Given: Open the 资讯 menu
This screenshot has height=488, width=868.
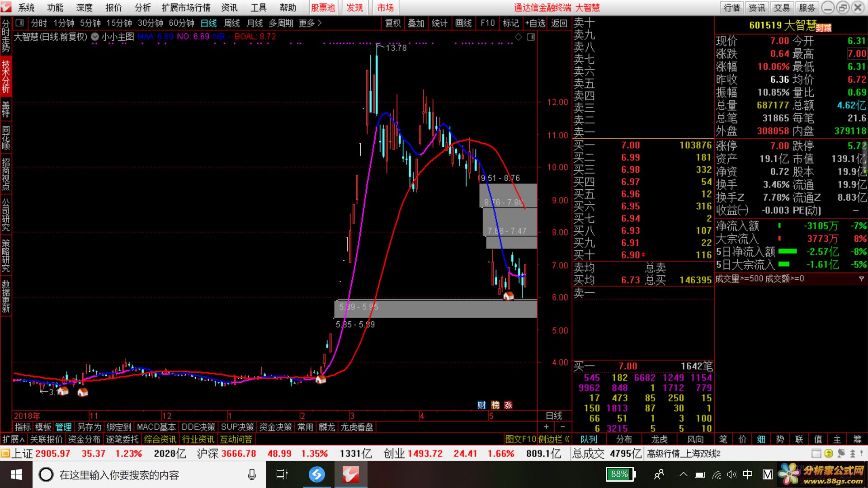Looking at the screenshot, I should tap(229, 7).
